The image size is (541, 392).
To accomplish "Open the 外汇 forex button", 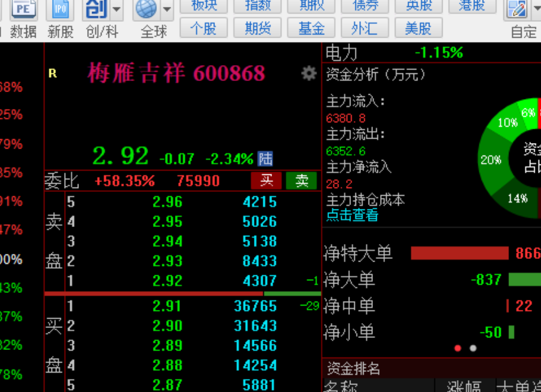I will pos(365,28).
